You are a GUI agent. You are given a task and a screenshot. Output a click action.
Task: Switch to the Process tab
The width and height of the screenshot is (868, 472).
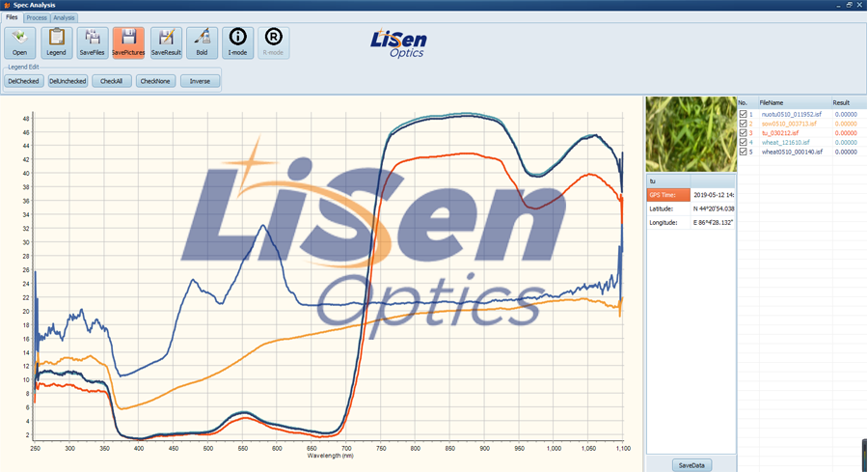(x=37, y=17)
